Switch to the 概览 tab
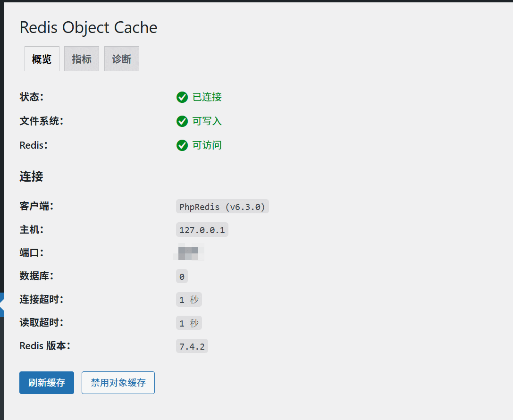This screenshot has width=513, height=420. [x=42, y=59]
